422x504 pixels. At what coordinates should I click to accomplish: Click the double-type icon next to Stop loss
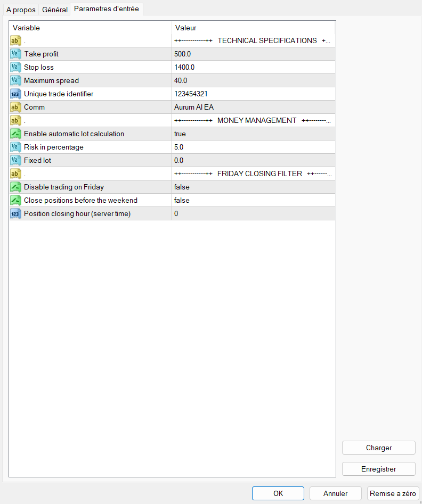pos(15,67)
